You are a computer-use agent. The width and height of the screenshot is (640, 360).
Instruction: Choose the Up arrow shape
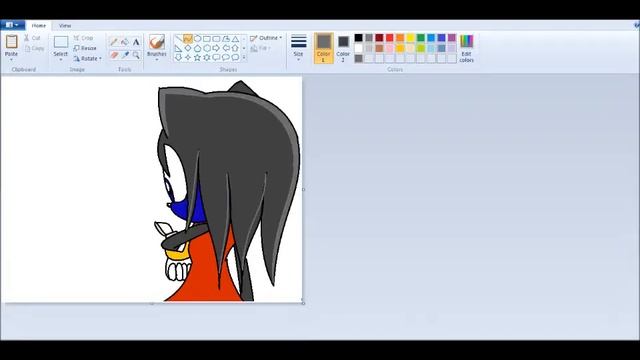click(x=235, y=48)
